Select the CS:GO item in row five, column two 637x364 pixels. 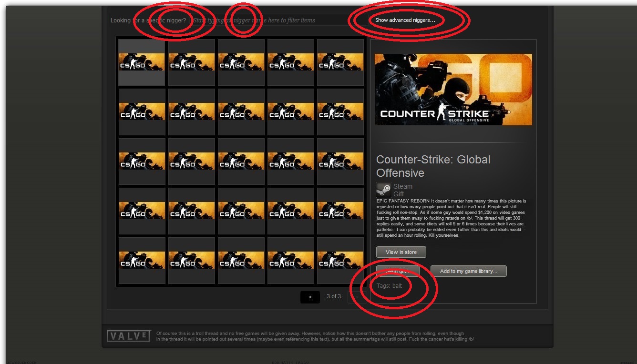pos(191,261)
